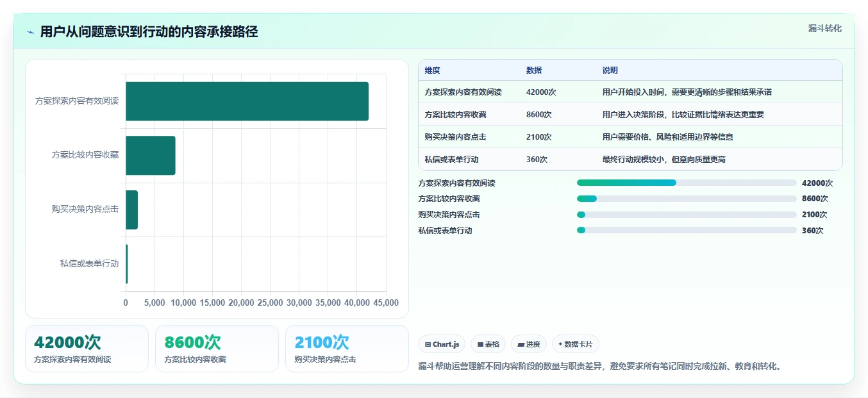Click the 2100次 progress bar
The height and width of the screenshot is (398, 868).
[x=687, y=215]
